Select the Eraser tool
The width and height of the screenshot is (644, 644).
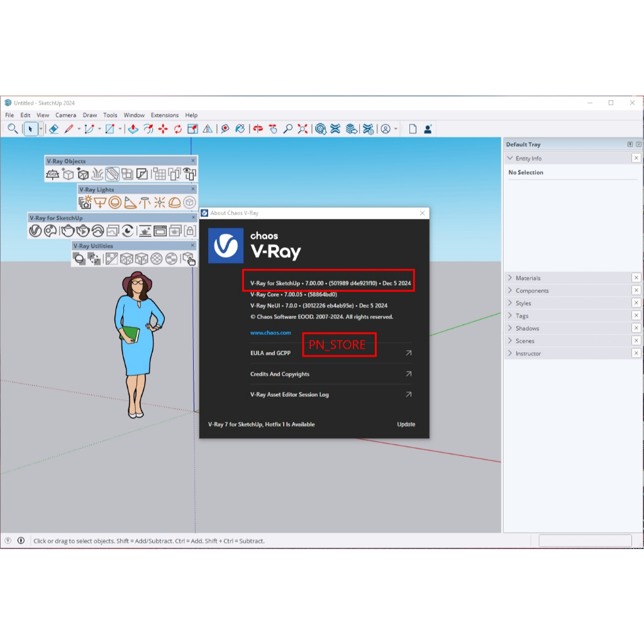(53, 129)
